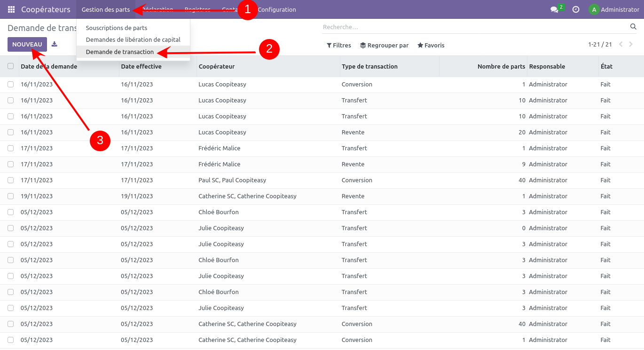The height and width of the screenshot is (350, 644).
Task: Click the Coopérateurs app title
Action: (x=46, y=9)
